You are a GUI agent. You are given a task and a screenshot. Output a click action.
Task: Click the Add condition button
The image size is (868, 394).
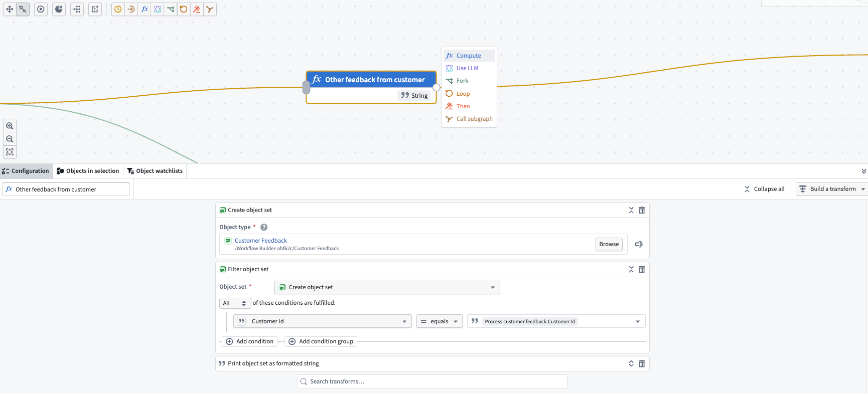250,341
